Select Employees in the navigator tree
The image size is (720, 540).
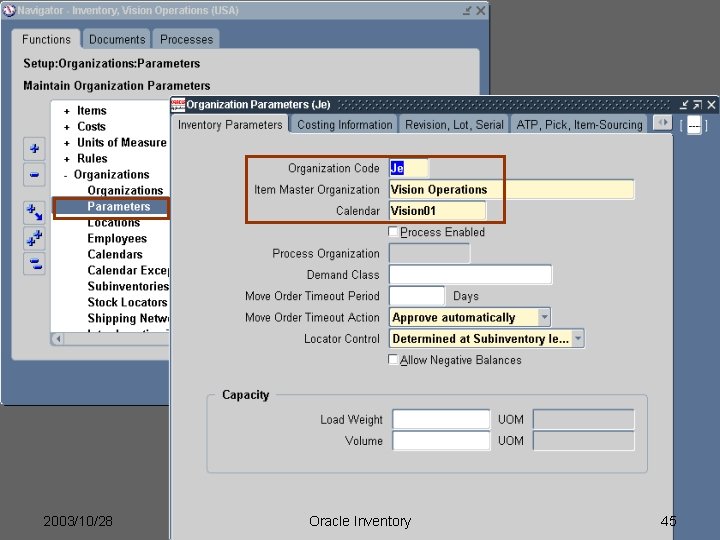pyautogui.click(x=117, y=239)
